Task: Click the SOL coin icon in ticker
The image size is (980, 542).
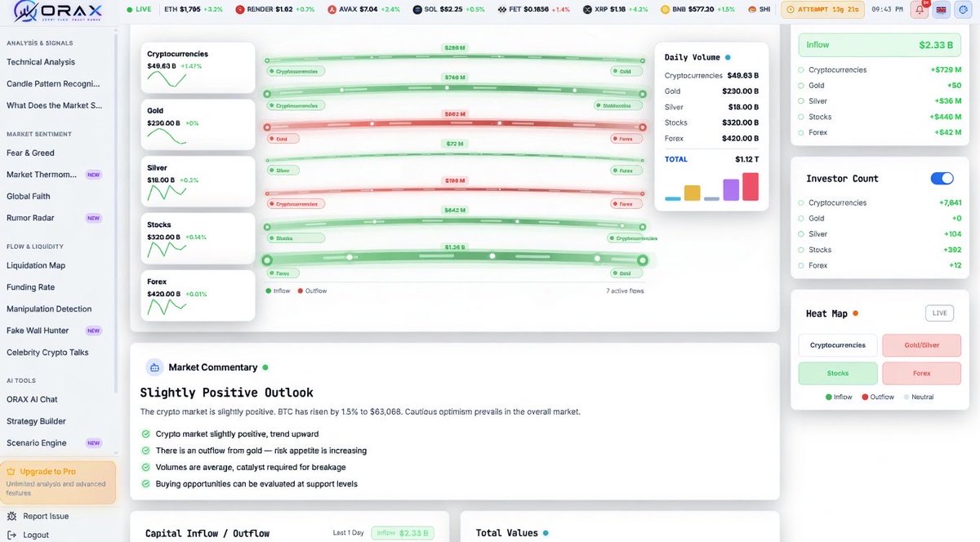Action: tap(418, 10)
